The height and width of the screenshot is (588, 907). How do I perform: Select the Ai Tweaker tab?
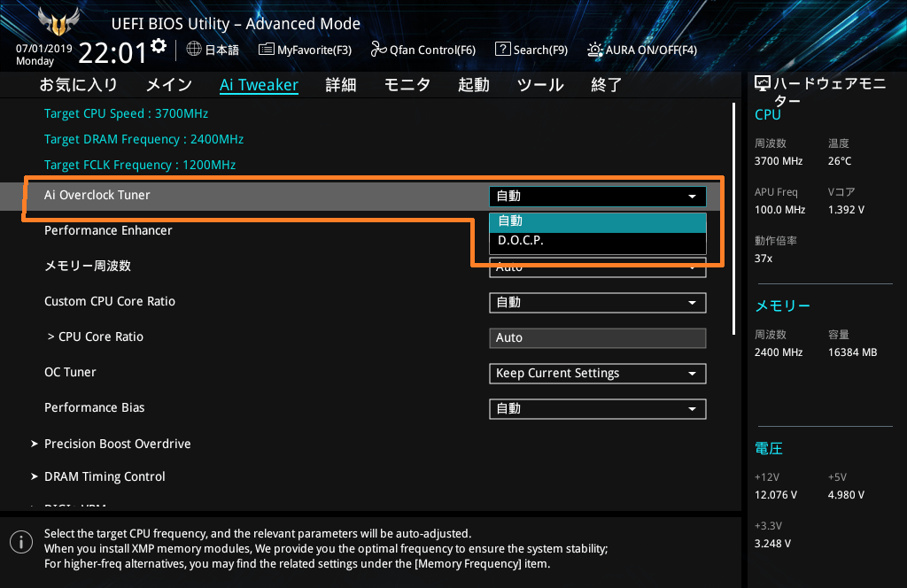[259, 85]
